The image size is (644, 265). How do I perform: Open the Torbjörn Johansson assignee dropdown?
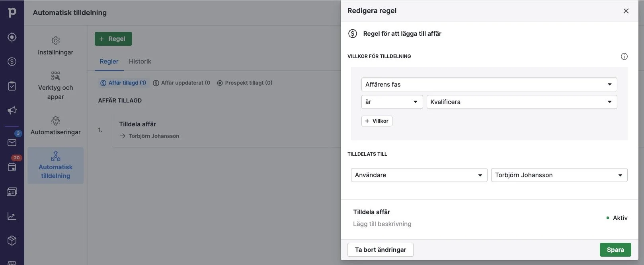[x=559, y=175]
